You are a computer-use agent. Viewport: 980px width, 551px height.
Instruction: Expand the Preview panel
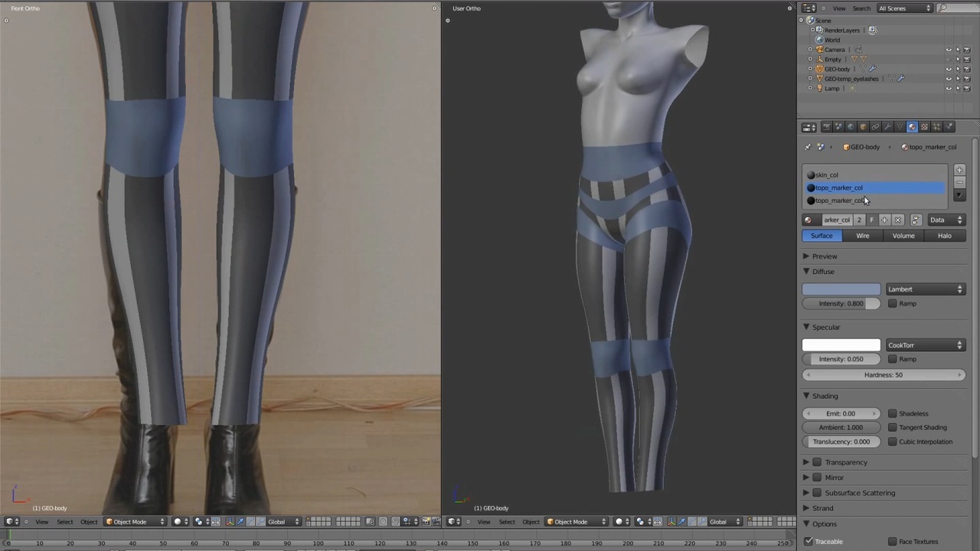pos(824,256)
